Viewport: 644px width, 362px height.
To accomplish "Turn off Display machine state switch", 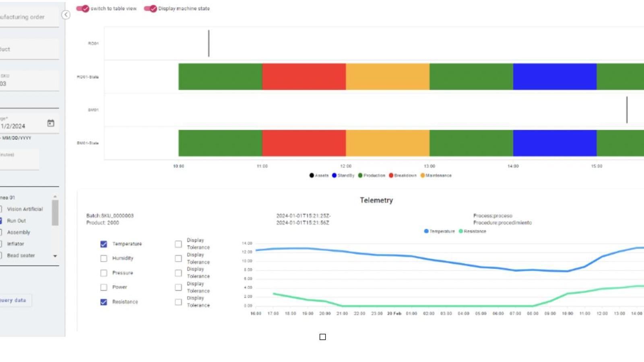I will pos(151,8).
